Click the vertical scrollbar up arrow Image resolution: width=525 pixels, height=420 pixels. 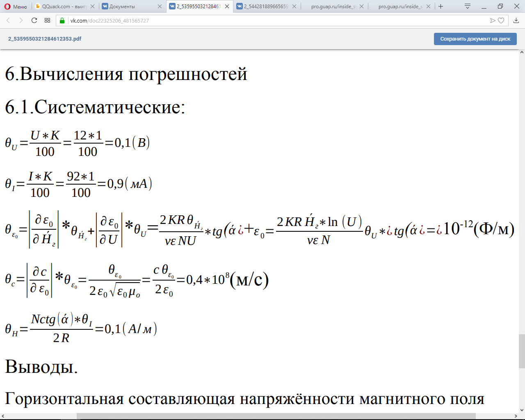[522, 52]
